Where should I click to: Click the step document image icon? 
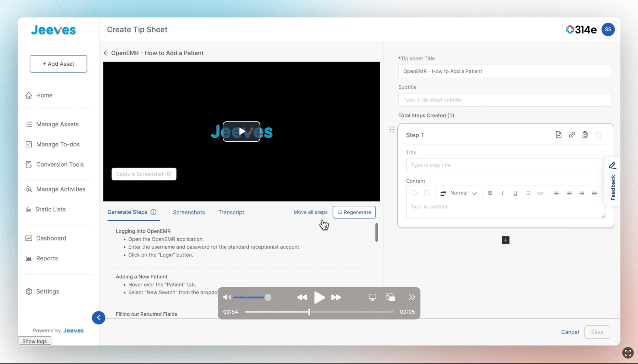click(x=559, y=135)
